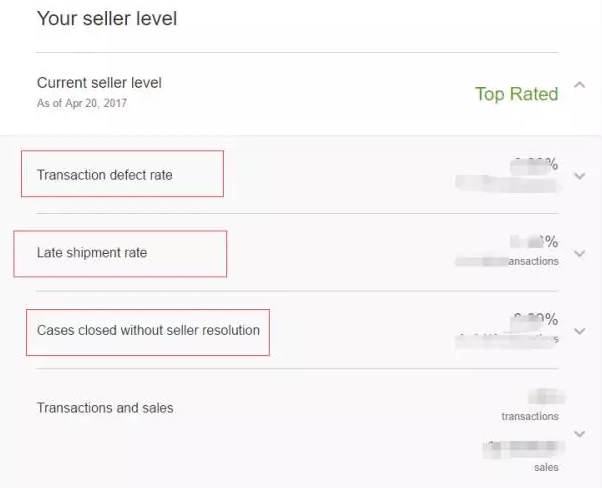Expand Cases closed without seller resolution chevron

click(x=580, y=331)
